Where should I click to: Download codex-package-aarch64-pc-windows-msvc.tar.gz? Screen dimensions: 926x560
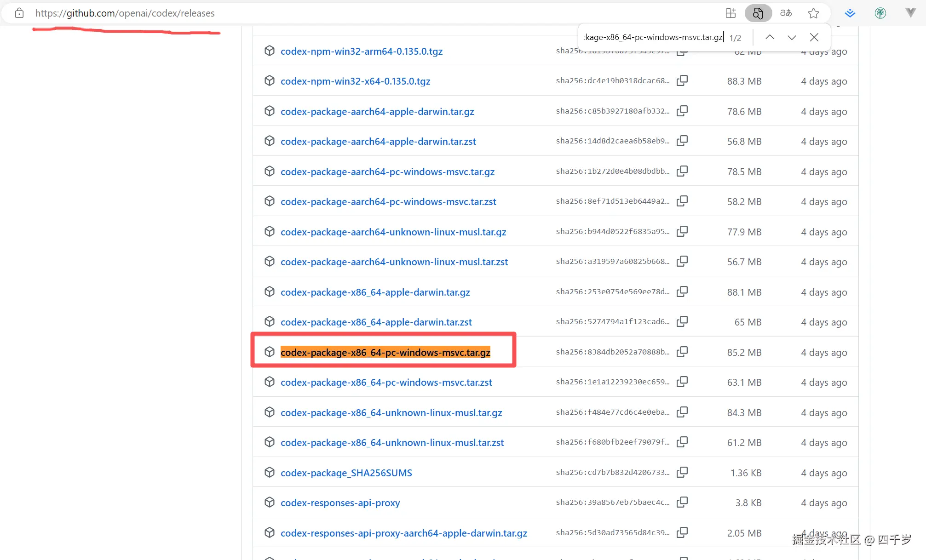coord(387,171)
